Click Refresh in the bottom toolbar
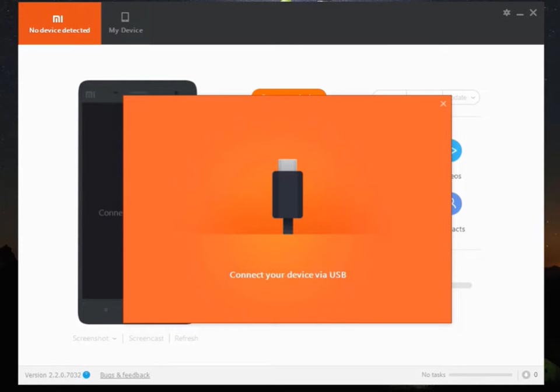 click(x=186, y=338)
